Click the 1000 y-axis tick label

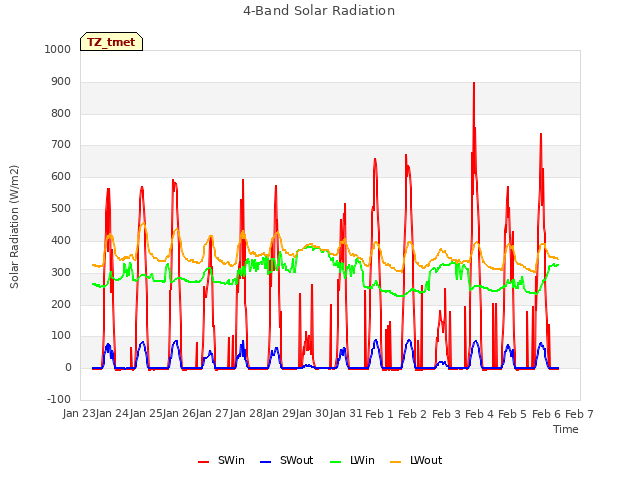[x=58, y=49]
